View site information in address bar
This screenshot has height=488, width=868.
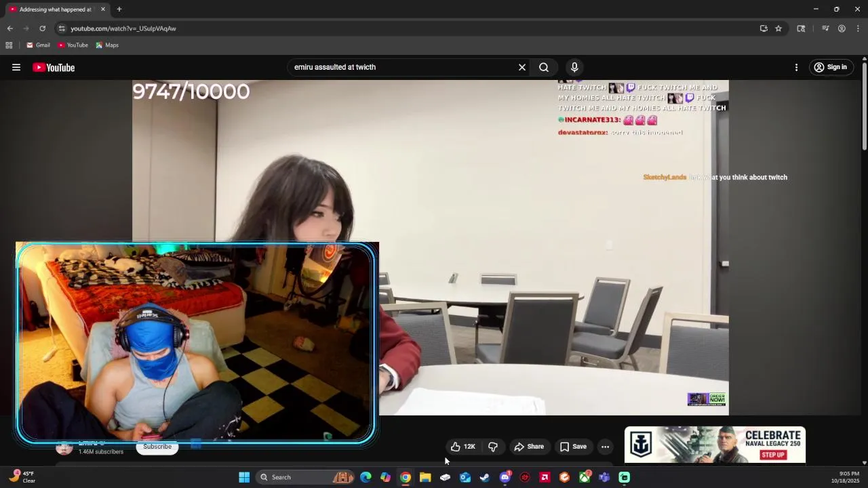pos(62,28)
